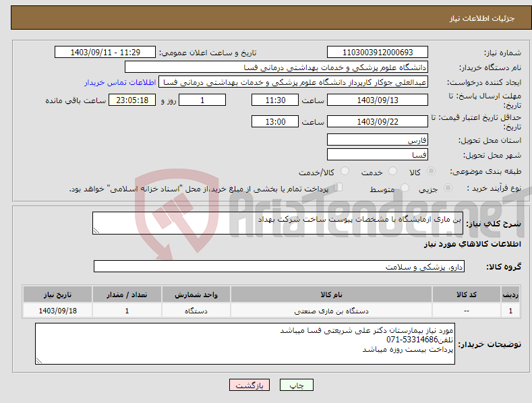Image resolution: width=532 pixels, height=403 pixels.
Task: Click the remaining time field 23:05:18
Action: point(132,100)
